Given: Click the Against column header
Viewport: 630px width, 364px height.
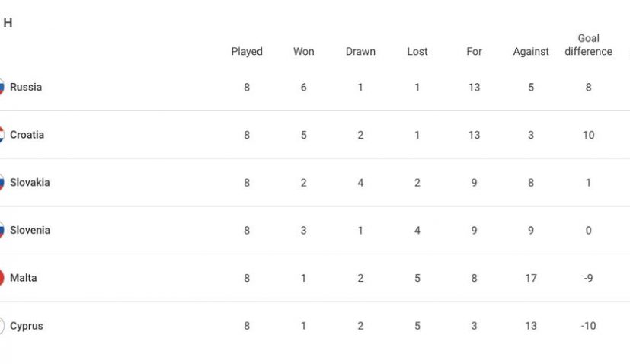Looking at the screenshot, I should point(531,52).
